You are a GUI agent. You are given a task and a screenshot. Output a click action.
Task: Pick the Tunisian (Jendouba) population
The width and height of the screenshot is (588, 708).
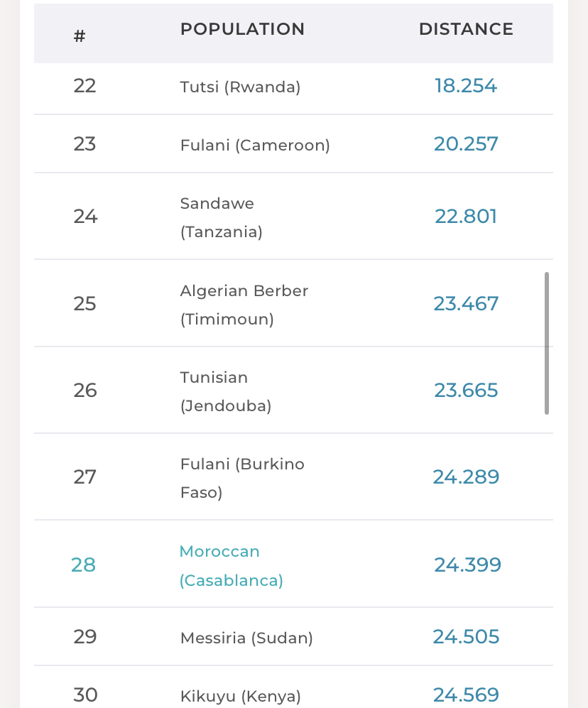(226, 391)
